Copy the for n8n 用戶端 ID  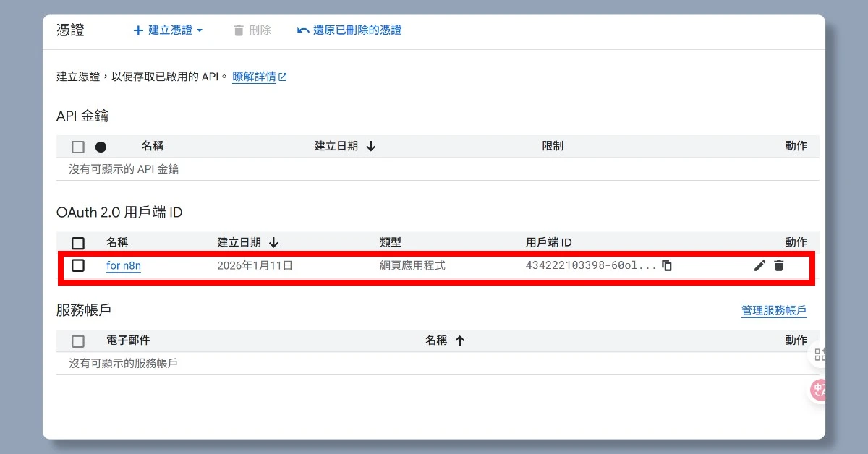pos(667,265)
